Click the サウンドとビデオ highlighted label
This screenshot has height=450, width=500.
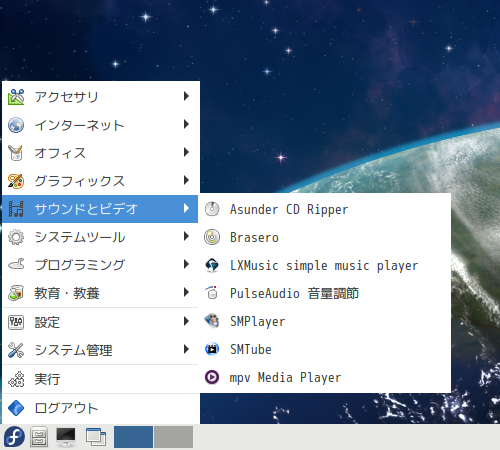tap(86, 209)
